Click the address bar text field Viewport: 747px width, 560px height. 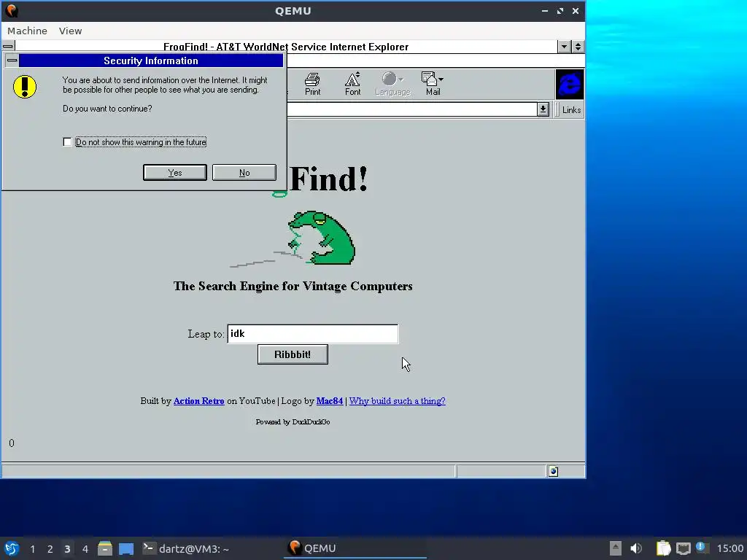click(x=412, y=109)
